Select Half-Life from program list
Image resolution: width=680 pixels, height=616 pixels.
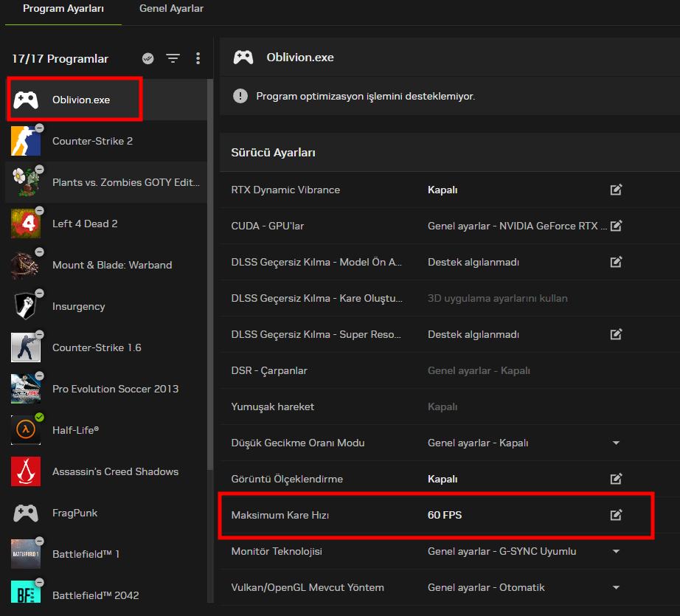[x=106, y=430]
